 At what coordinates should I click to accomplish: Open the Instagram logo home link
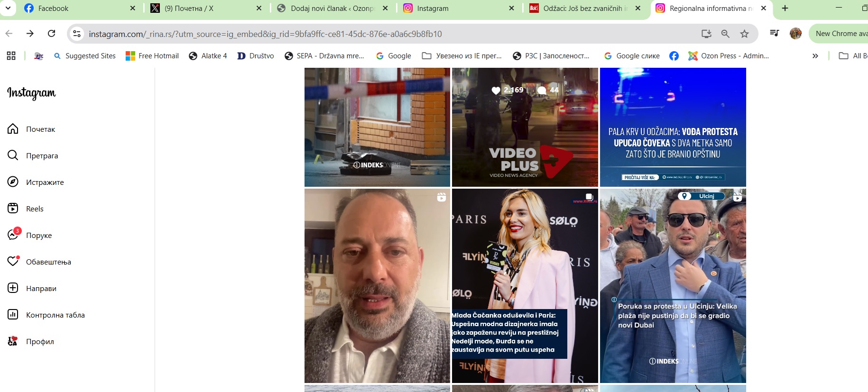click(31, 93)
